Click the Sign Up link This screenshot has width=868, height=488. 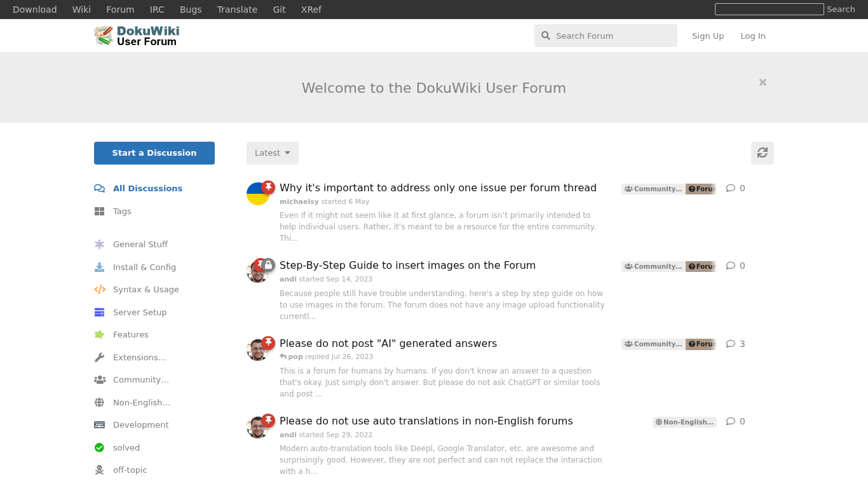pos(707,36)
